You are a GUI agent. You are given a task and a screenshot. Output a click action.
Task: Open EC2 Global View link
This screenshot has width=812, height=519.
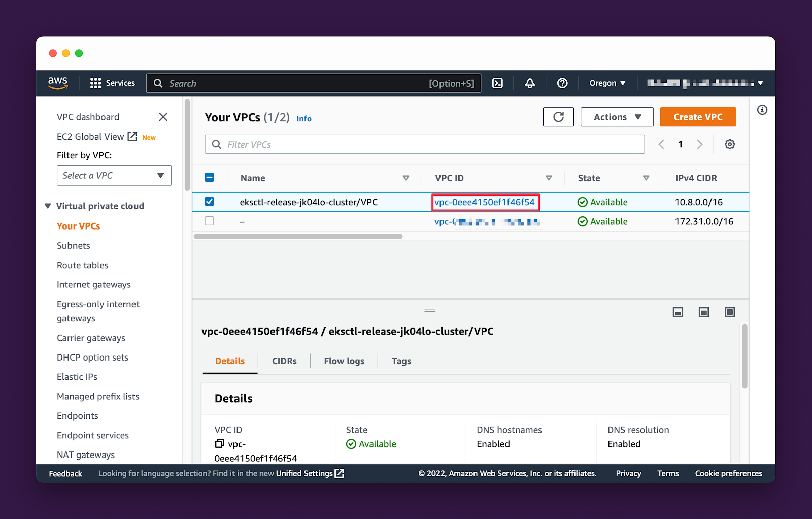pos(96,137)
